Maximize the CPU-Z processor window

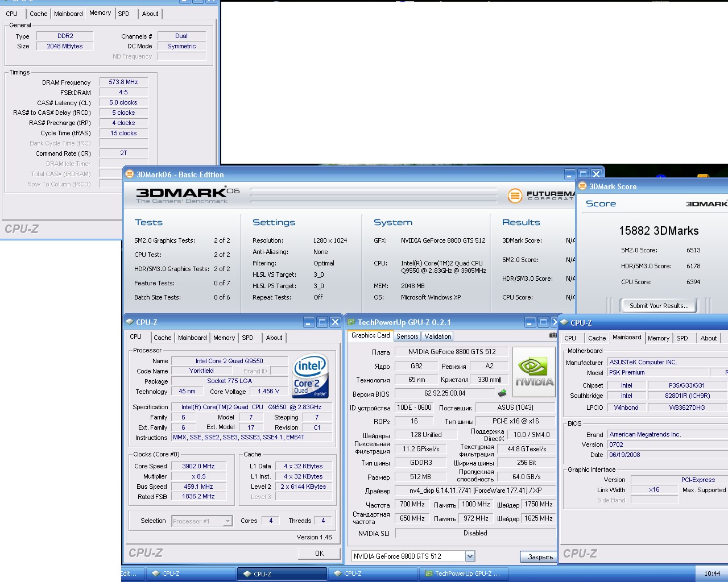(322, 322)
